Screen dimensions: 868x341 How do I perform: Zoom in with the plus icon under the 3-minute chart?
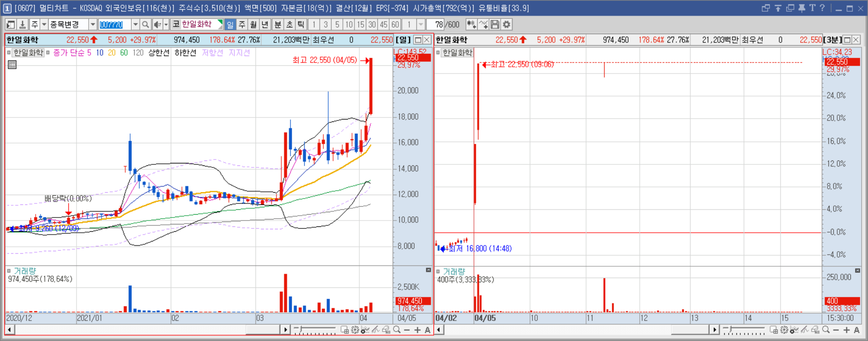[846, 330]
